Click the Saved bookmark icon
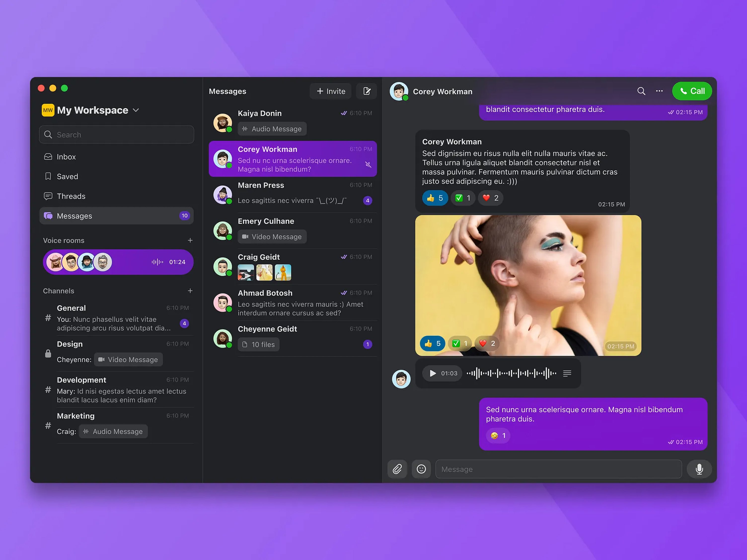747x560 pixels. (x=48, y=176)
